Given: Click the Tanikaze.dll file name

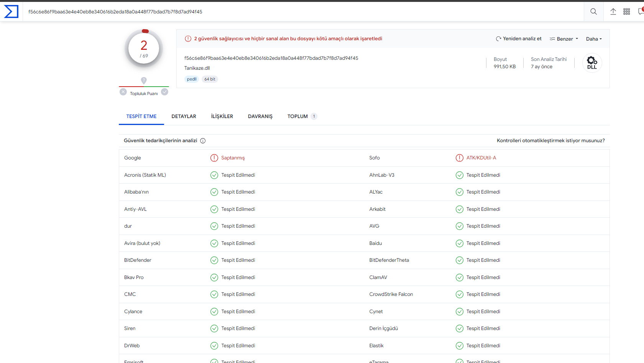Looking at the screenshot, I should (197, 68).
